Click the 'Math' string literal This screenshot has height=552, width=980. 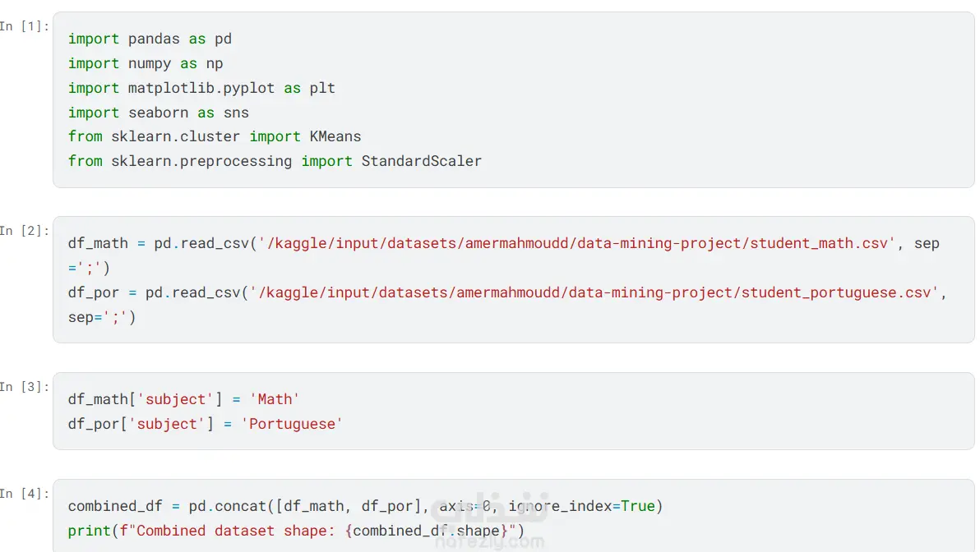(275, 400)
